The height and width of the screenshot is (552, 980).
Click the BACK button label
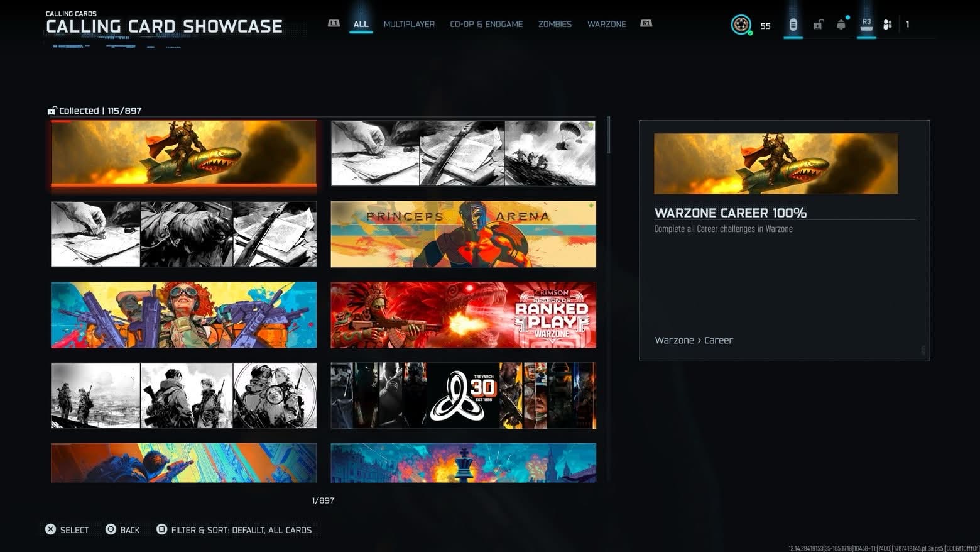(x=130, y=530)
